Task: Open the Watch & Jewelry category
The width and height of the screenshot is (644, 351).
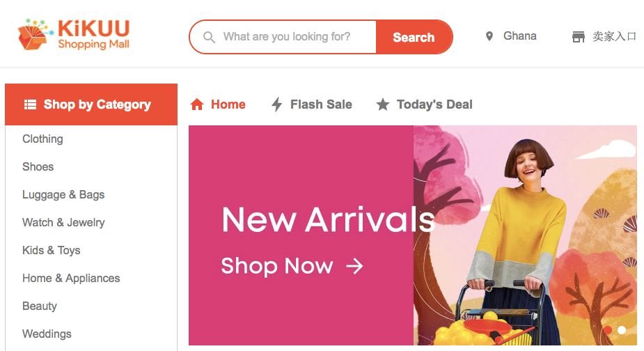Action: coord(63,222)
